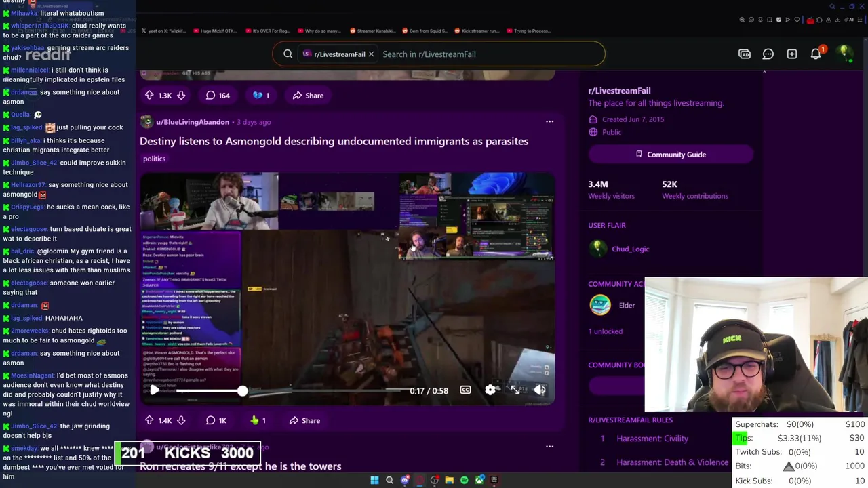The image size is (868, 488).
Task: Open Spotify from the taskbar
Action: pos(465,480)
